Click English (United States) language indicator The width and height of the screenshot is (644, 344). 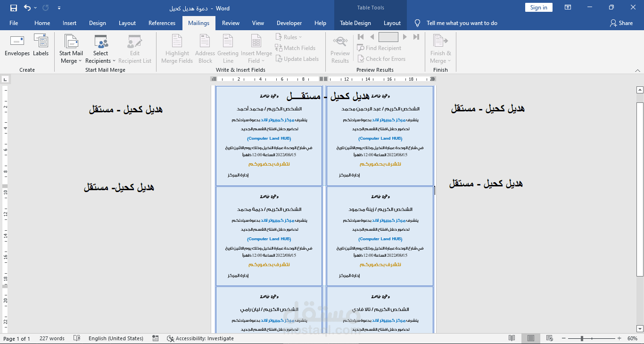(116, 338)
